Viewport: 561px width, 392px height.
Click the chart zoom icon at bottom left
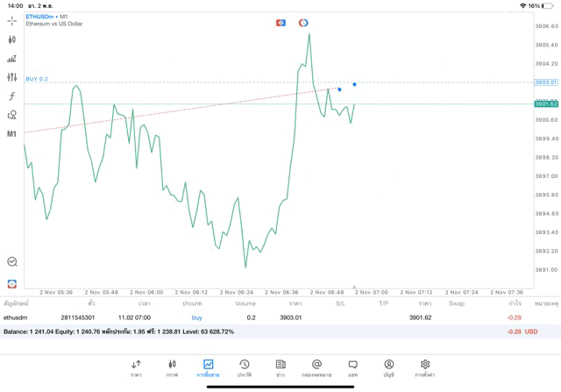coord(12,261)
